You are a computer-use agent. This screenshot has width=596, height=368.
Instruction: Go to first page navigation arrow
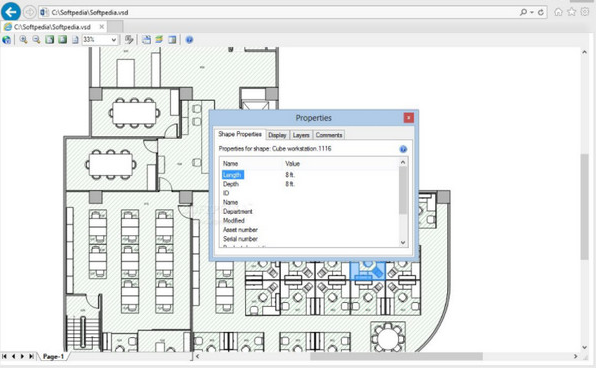[x=4, y=356]
